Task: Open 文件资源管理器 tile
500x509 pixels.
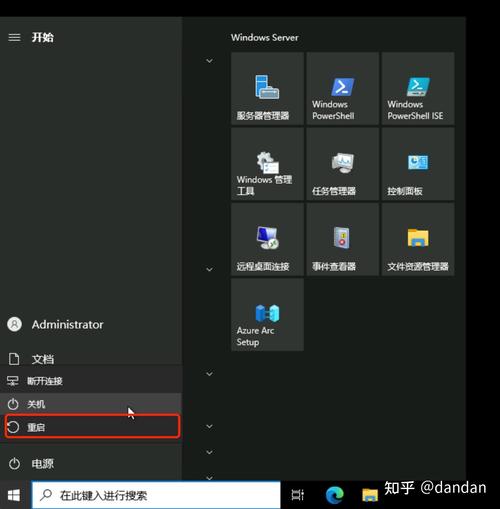Action: pos(418,239)
